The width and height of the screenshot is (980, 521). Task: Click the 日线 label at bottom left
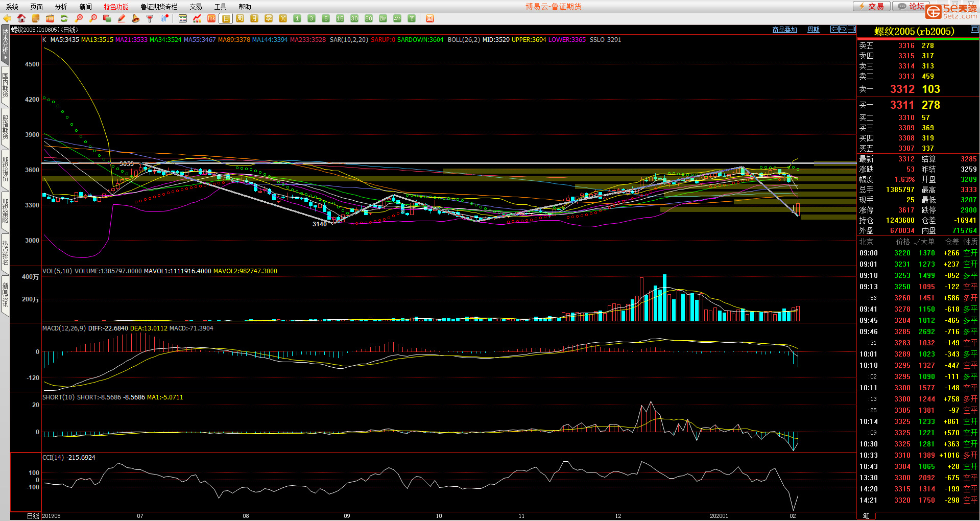33,516
